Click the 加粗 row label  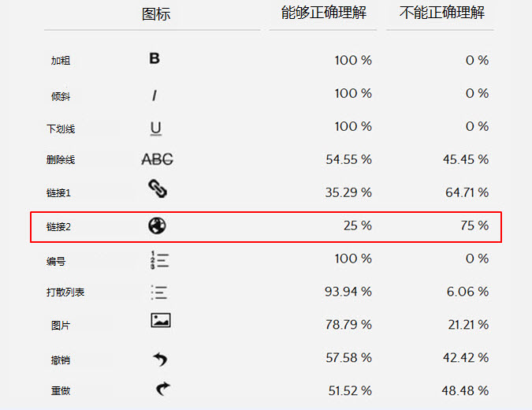pos(61,61)
